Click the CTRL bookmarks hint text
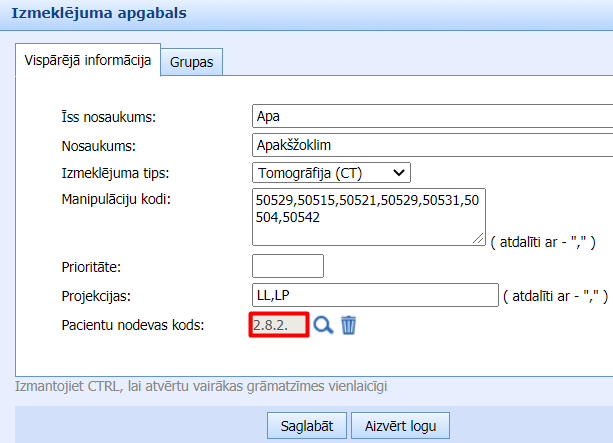The image size is (613, 443). click(203, 386)
